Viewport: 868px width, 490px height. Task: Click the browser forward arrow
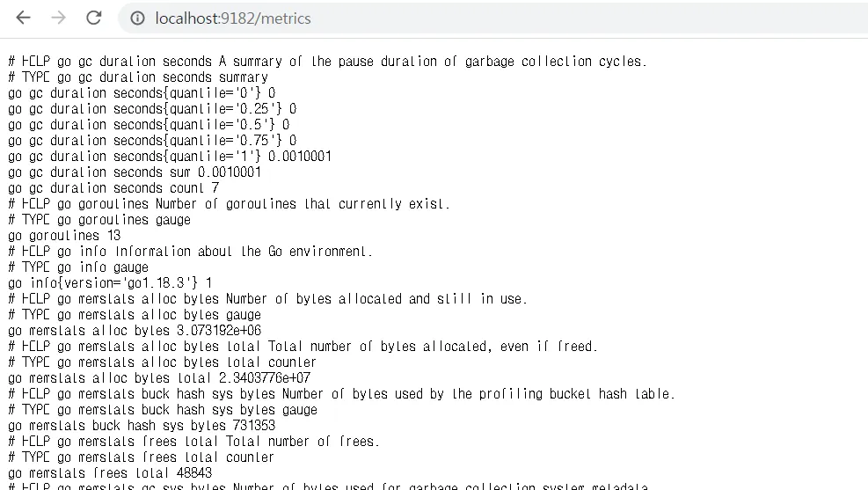(58, 18)
